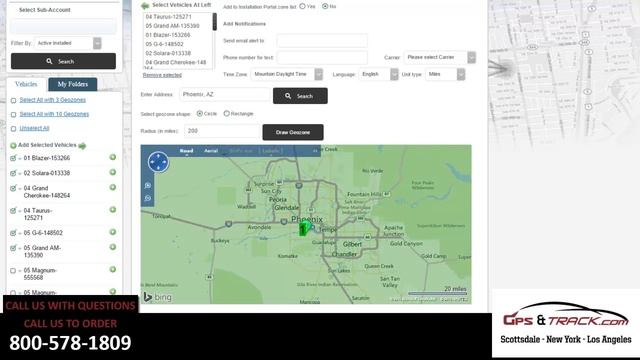Switch to the Vehicles tab
Image resolution: width=640 pixels, height=360 pixels.
(x=26, y=84)
